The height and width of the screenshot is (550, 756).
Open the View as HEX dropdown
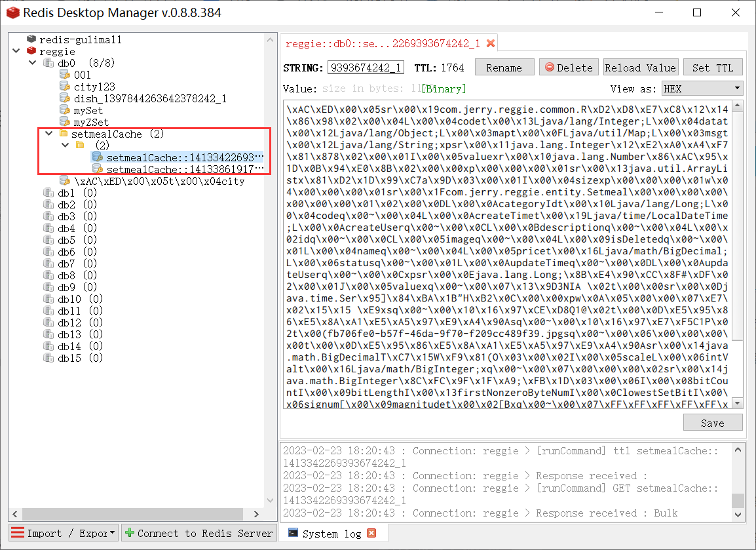pos(702,88)
